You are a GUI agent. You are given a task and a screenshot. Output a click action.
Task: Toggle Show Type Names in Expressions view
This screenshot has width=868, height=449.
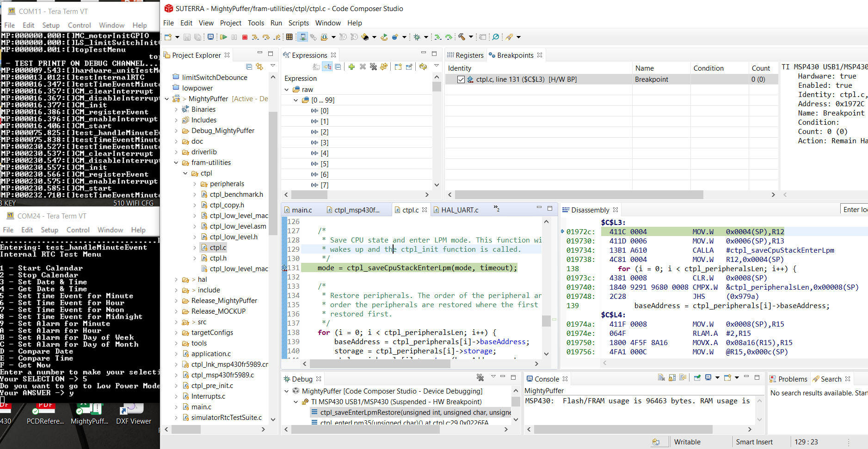tap(316, 67)
